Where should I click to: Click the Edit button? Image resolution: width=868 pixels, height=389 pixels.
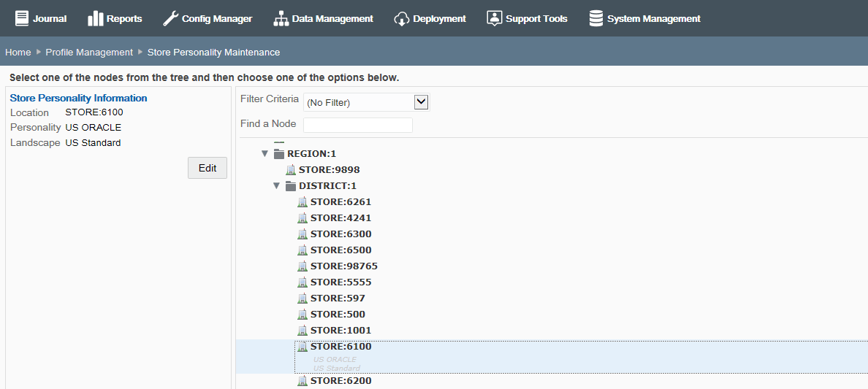208,168
